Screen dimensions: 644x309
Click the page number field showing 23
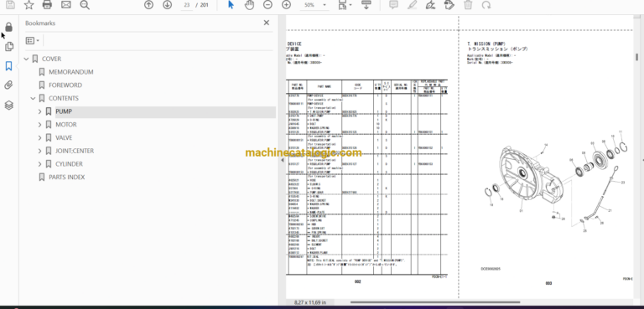click(x=186, y=5)
